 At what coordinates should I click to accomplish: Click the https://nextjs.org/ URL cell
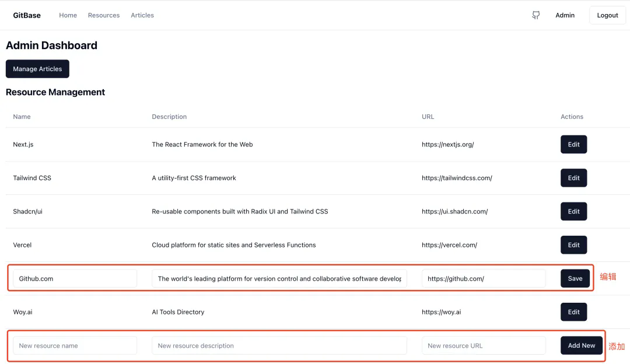[447, 144]
